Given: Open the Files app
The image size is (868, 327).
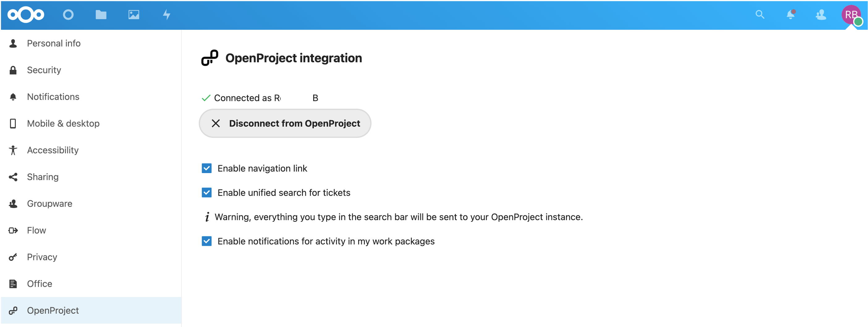Looking at the screenshot, I should click(101, 15).
